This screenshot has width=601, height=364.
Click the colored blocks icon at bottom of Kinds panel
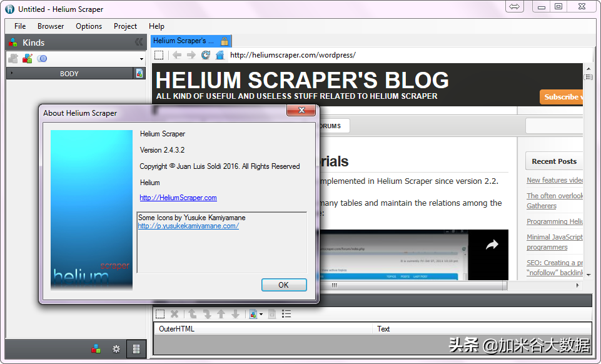click(x=96, y=348)
